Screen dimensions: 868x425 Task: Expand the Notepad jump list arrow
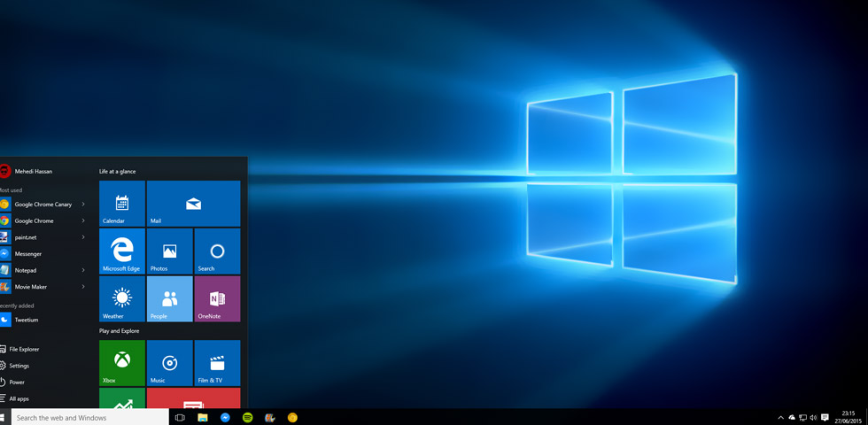pyautogui.click(x=83, y=270)
